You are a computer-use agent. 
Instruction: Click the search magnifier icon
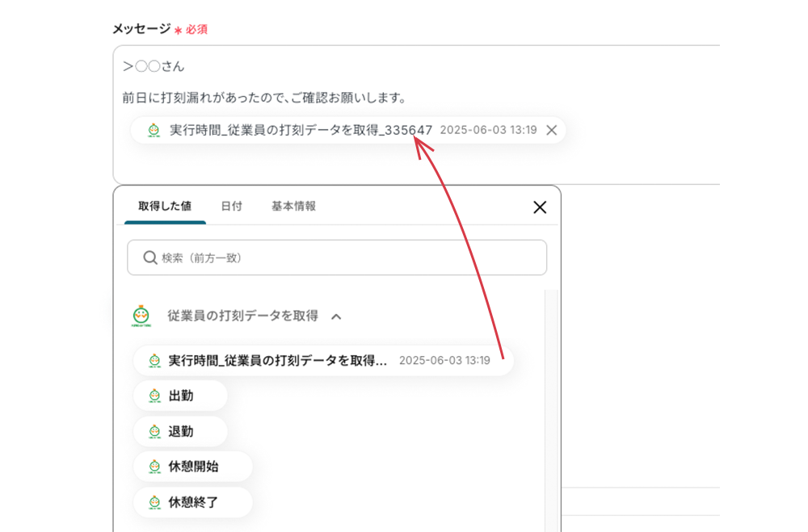coord(149,258)
